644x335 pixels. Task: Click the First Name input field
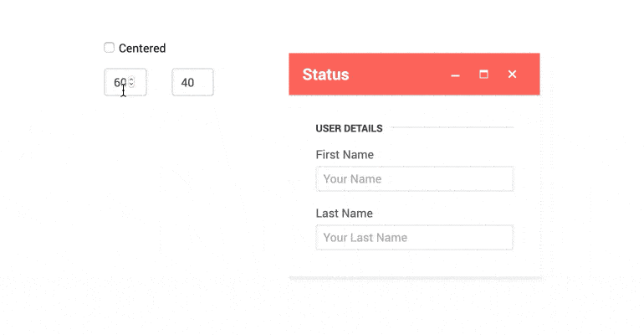[x=414, y=178]
